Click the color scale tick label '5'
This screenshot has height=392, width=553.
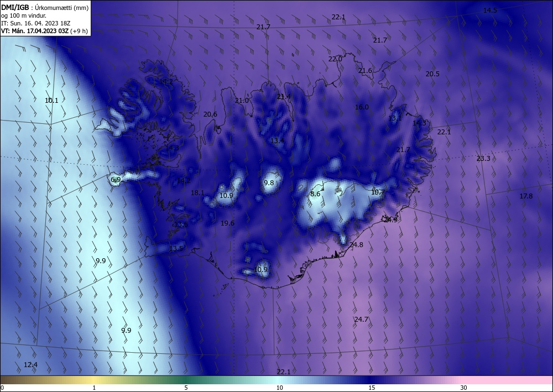coord(186,388)
